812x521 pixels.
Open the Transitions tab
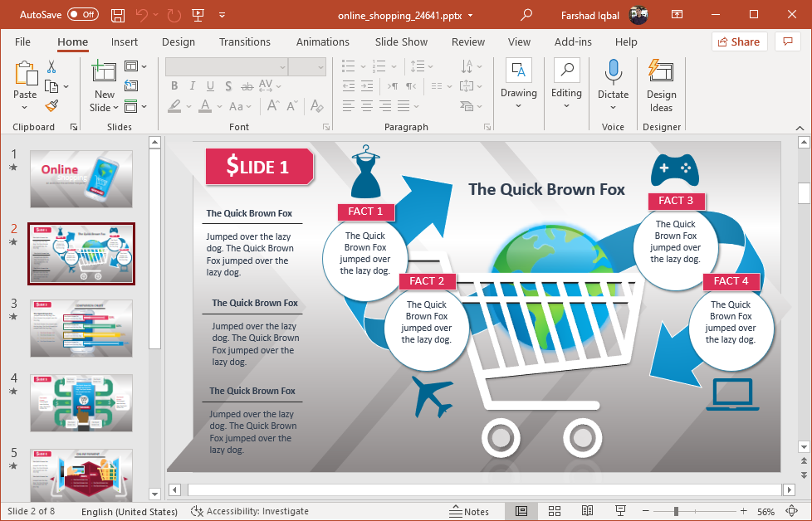244,41
